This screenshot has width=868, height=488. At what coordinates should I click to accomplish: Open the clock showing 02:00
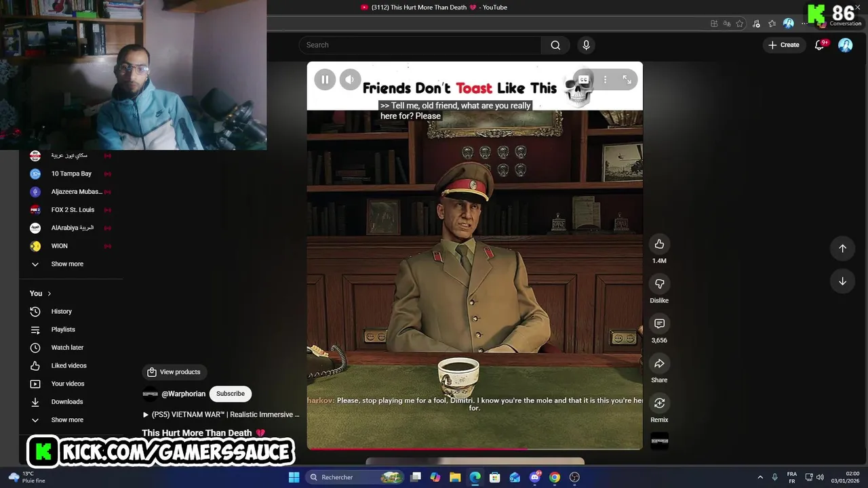click(x=846, y=477)
